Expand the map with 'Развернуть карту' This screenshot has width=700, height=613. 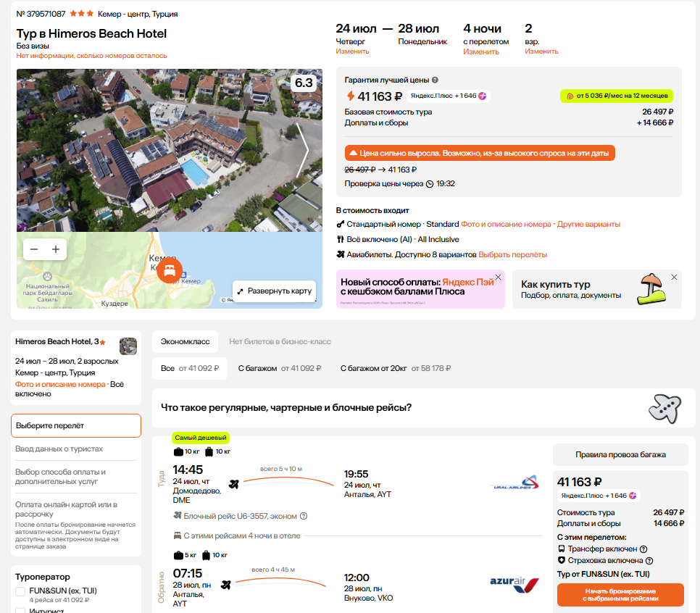coord(275,291)
